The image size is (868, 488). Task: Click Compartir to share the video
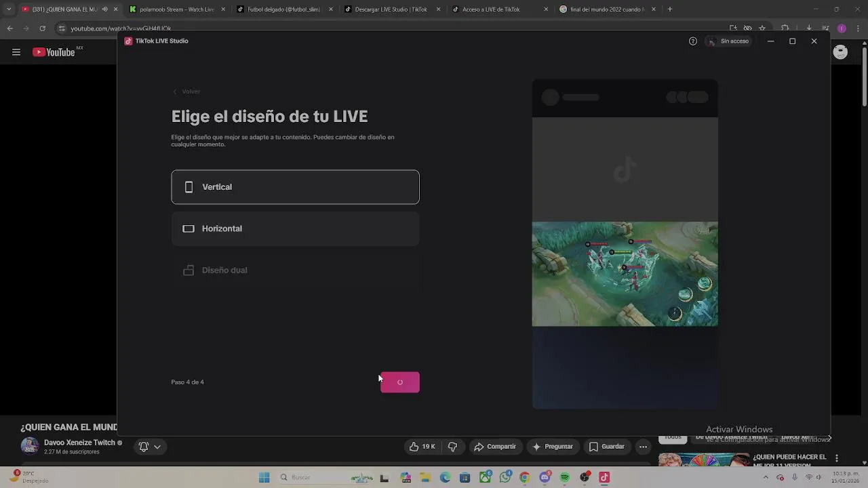pyautogui.click(x=495, y=447)
